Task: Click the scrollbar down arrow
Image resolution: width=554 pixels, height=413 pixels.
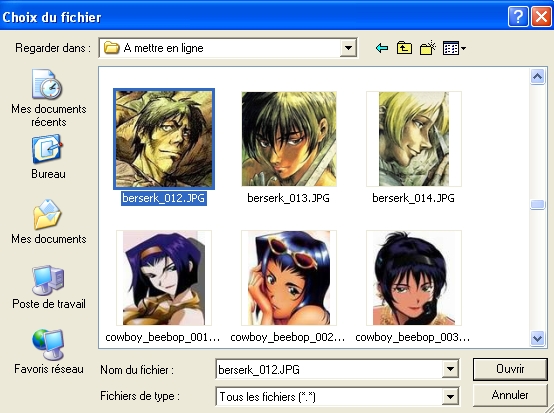Action: (x=537, y=338)
